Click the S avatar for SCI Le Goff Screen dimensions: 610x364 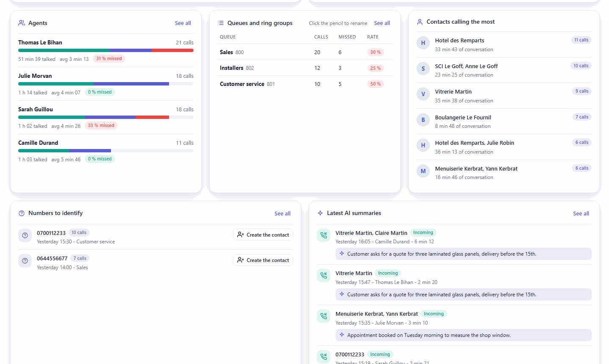click(423, 69)
